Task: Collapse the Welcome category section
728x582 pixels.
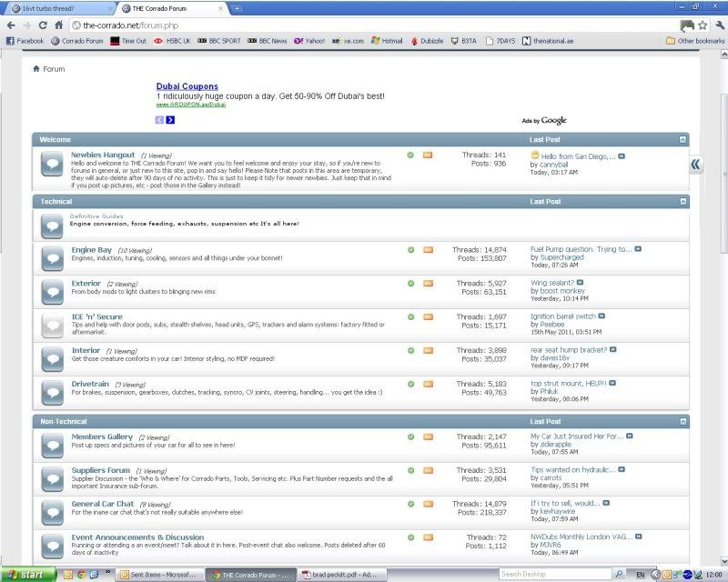Action: (x=682, y=139)
